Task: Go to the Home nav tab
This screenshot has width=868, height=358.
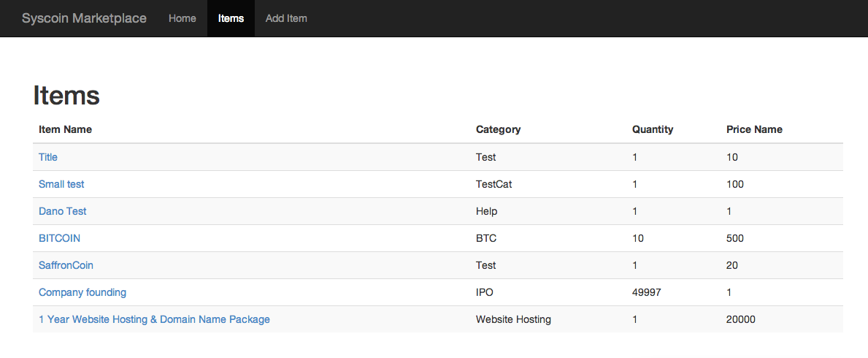Action: pos(182,18)
